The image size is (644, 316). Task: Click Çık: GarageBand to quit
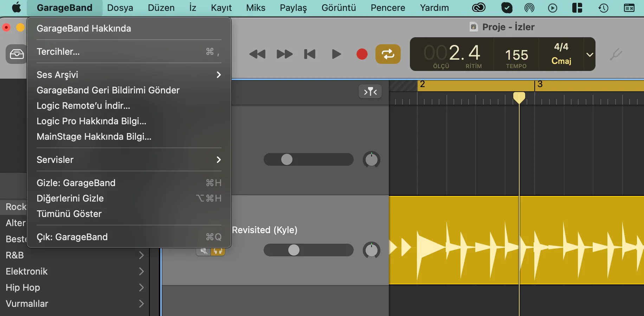point(72,237)
